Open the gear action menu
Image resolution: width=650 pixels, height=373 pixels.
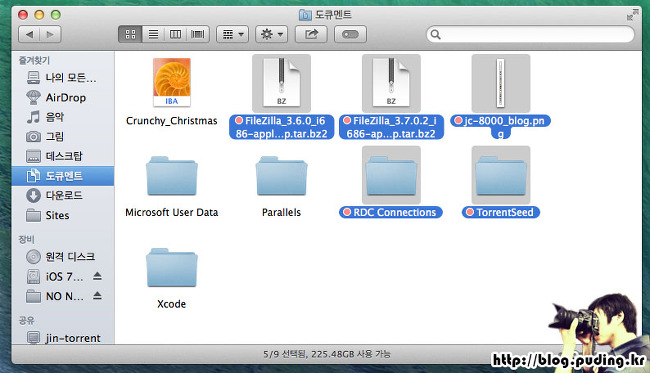tap(272, 34)
